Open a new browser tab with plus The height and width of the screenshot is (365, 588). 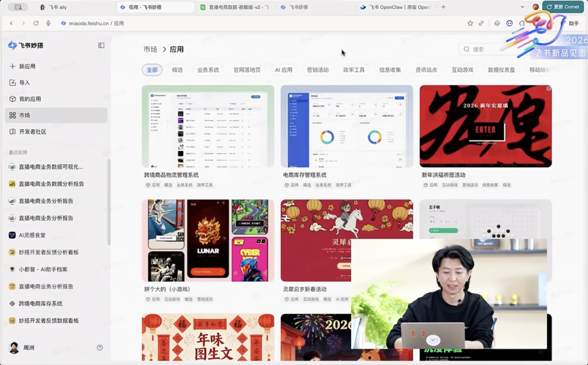pos(443,7)
